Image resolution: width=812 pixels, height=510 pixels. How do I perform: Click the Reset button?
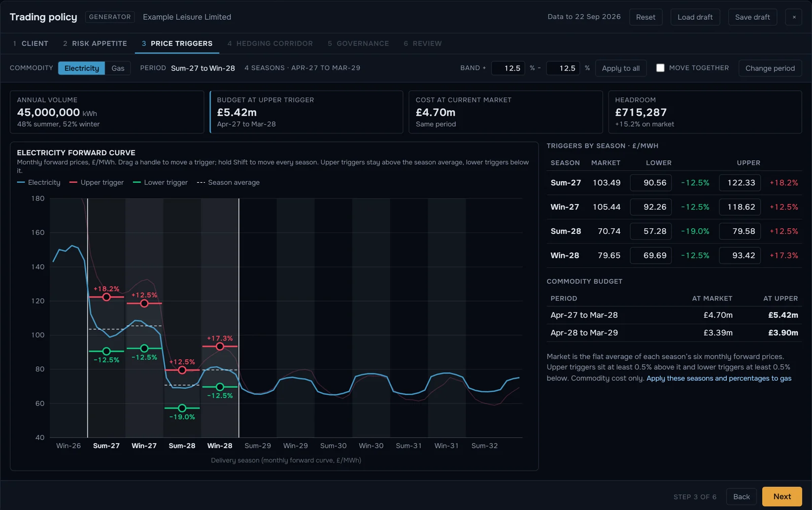click(646, 17)
